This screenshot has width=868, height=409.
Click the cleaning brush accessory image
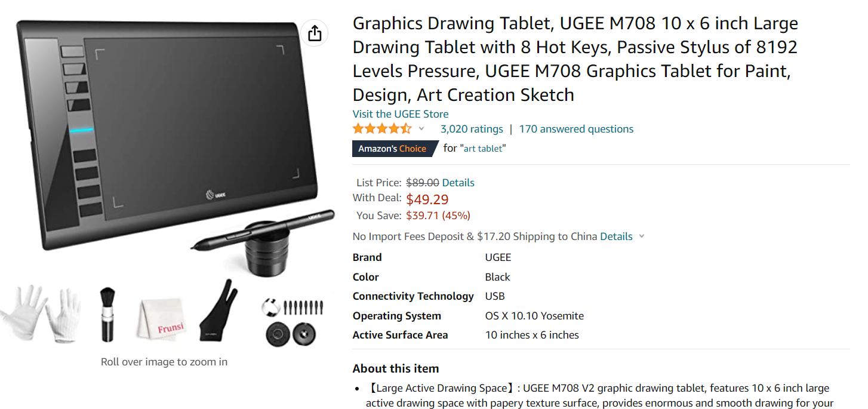click(107, 314)
